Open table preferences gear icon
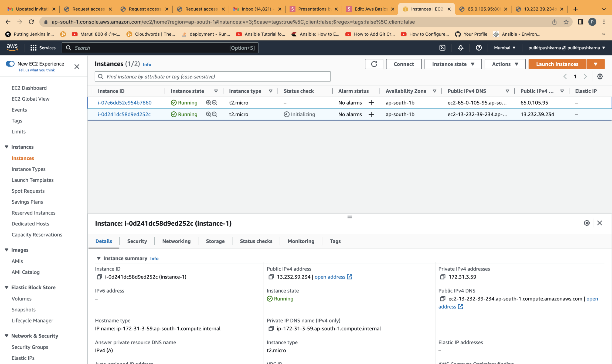The height and width of the screenshot is (364, 612). pos(600,77)
